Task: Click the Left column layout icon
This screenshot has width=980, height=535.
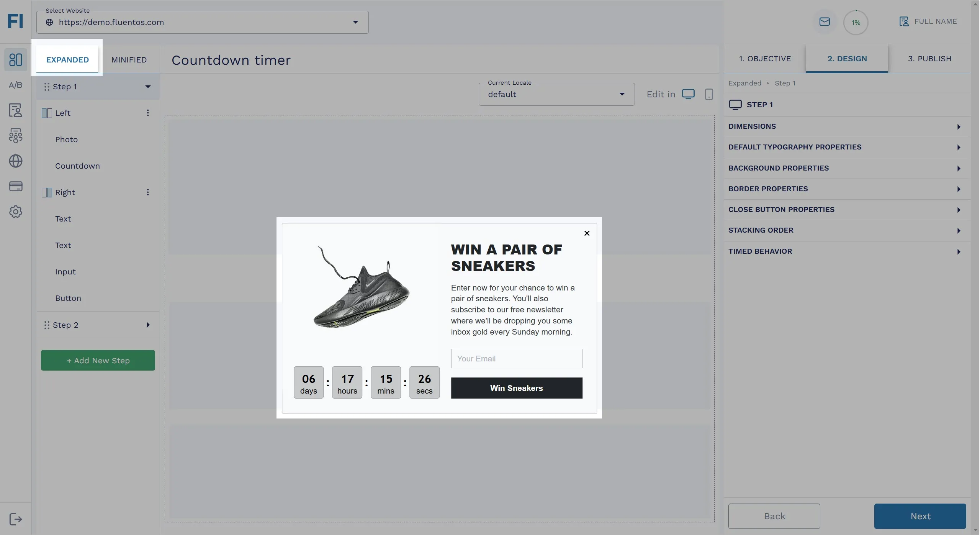Action: tap(47, 113)
